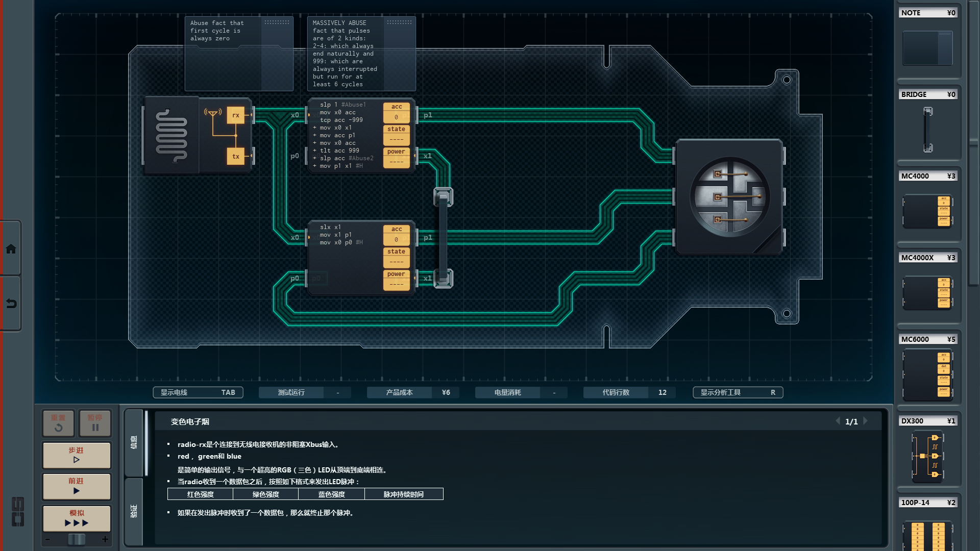Image resolution: width=980 pixels, height=551 pixels.
Task: Pick the DX300 expander component
Action: click(x=927, y=456)
